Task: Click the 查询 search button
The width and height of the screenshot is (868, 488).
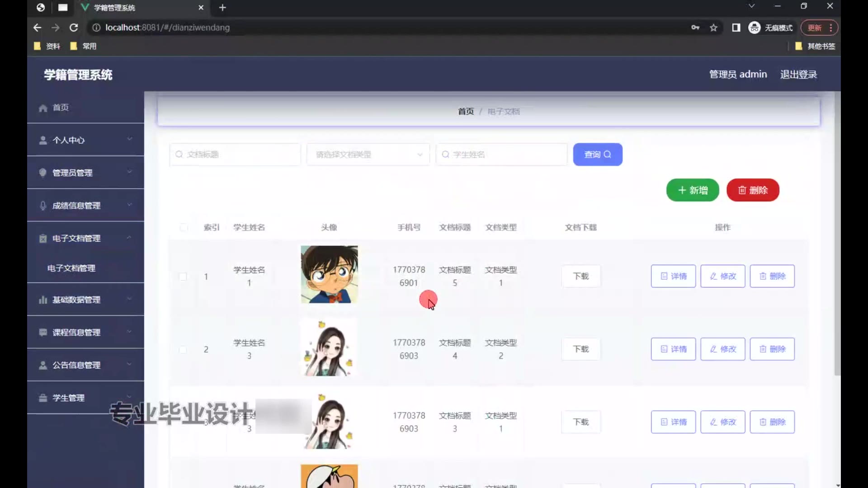Action: (598, 155)
